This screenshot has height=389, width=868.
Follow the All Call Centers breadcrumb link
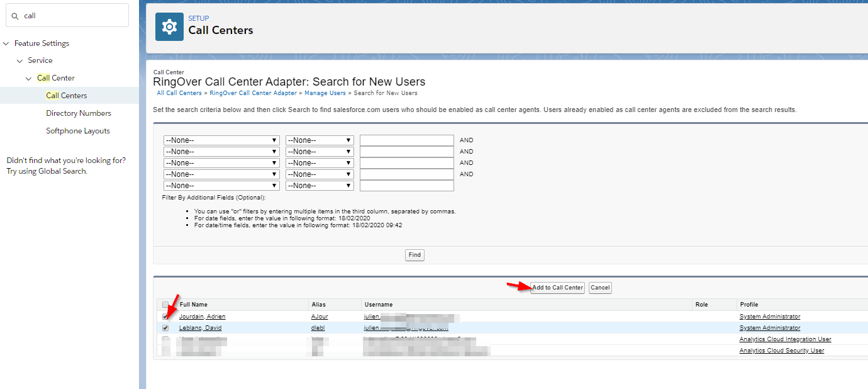pos(179,93)
